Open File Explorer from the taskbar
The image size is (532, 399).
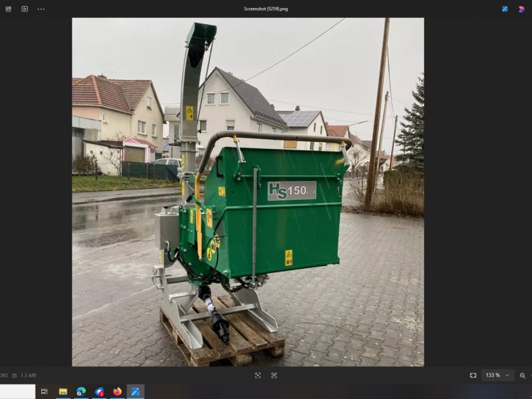pos(63,392)
